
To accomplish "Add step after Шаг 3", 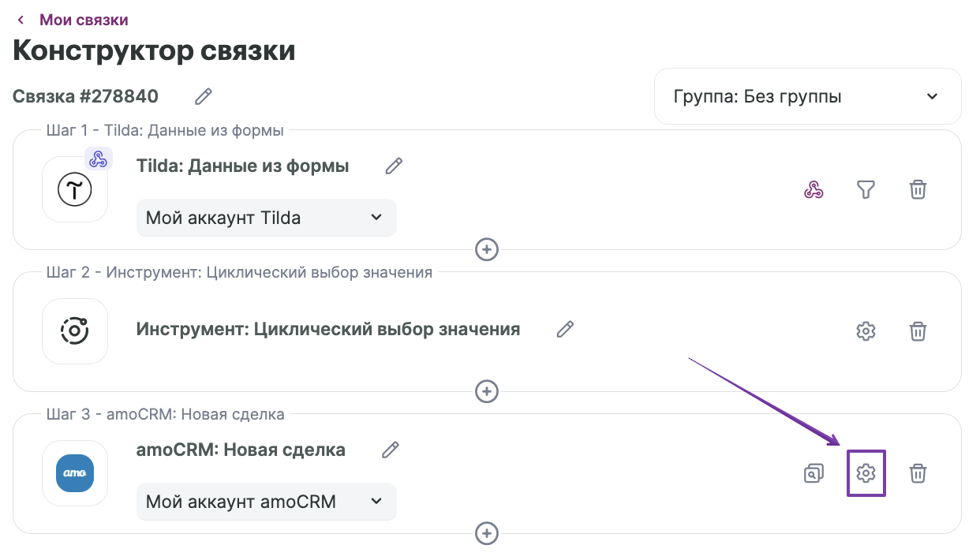I will point(487,533).
